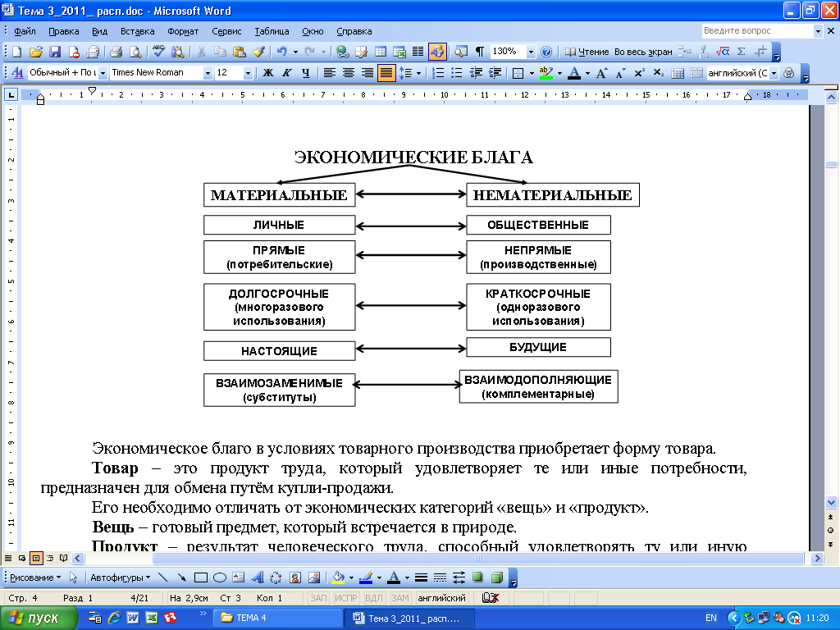The width and height of the screenshot is (840, 630).
Task: Center align the text
Action: (348, 73)
